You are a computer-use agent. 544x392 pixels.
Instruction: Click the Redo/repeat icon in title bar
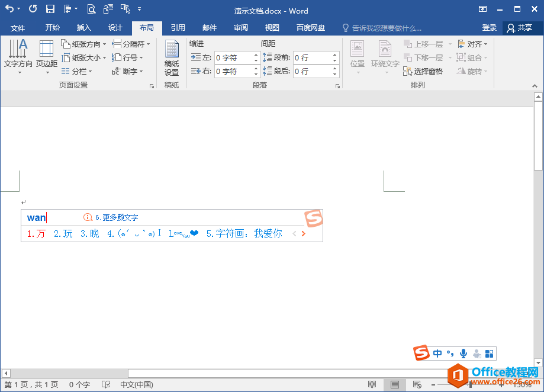tap(33, 9)
